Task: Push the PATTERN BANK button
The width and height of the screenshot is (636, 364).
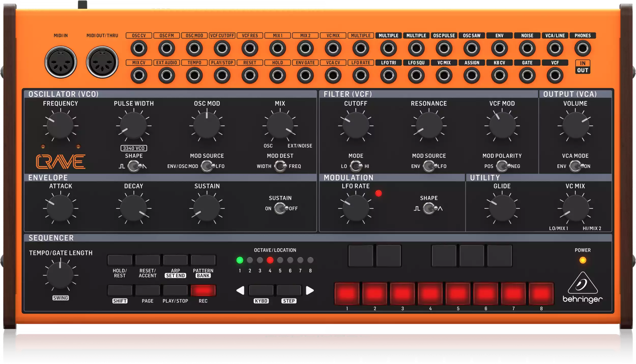Action: pos(203,260)
